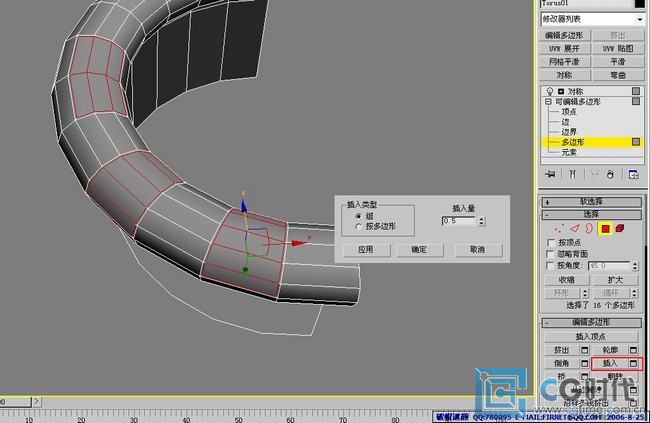This screenshot has width=650, height=423.
Task: Select 边 in modifier stack
Action: (565, 122)
